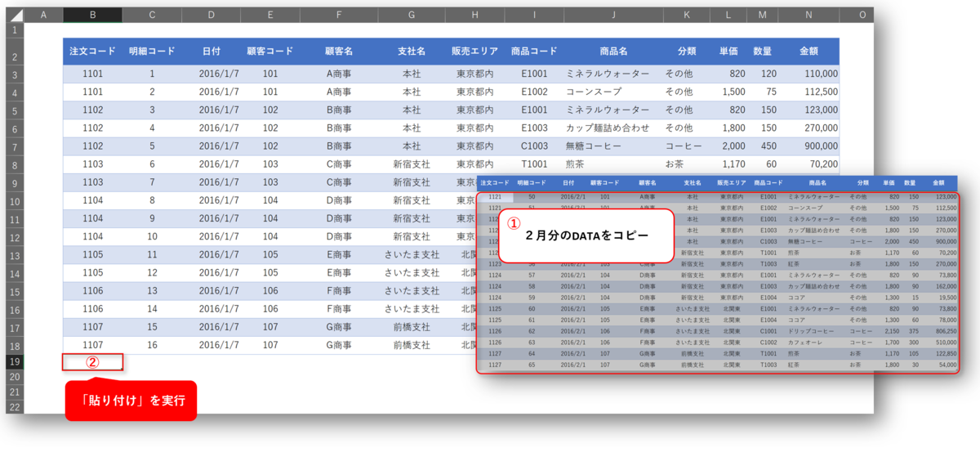This screenshot has width=980, height=466.
Task: Select コーンスープ cell in row 4
Action: point(613,92)
